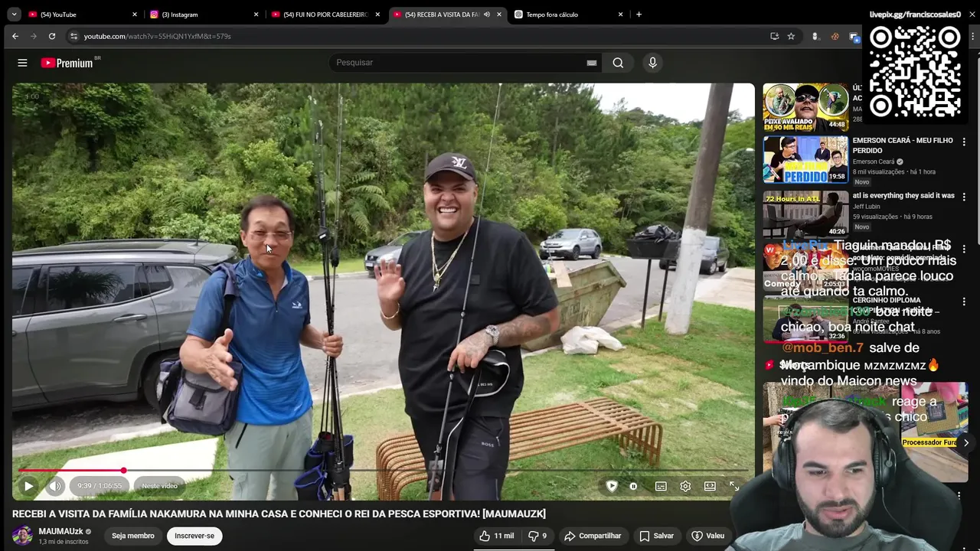This screenshot has width=980, height=551.
Task: Click the Jeff Lubin channel name
Action: coord(867,207)
